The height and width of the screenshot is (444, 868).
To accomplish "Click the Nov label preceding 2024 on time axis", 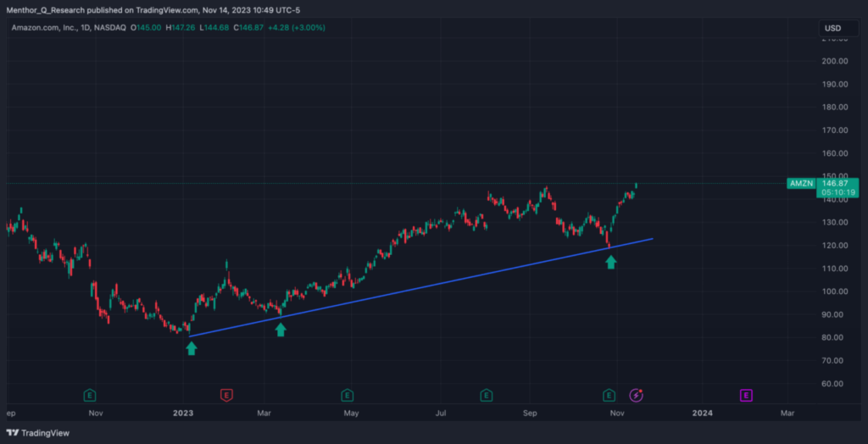I will 617,413.
